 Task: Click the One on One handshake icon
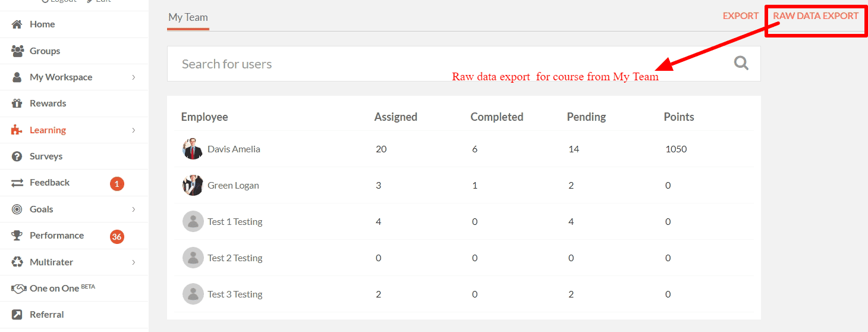pos(20,289)
